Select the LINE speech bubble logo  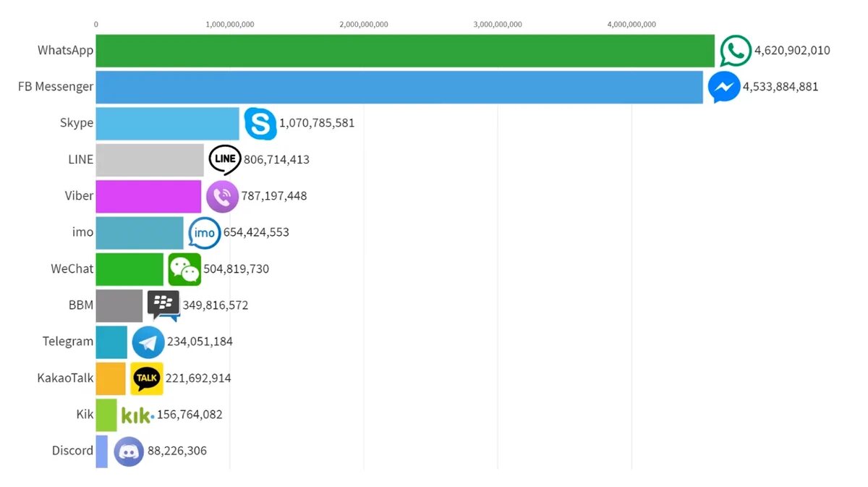tap(225, 159)
